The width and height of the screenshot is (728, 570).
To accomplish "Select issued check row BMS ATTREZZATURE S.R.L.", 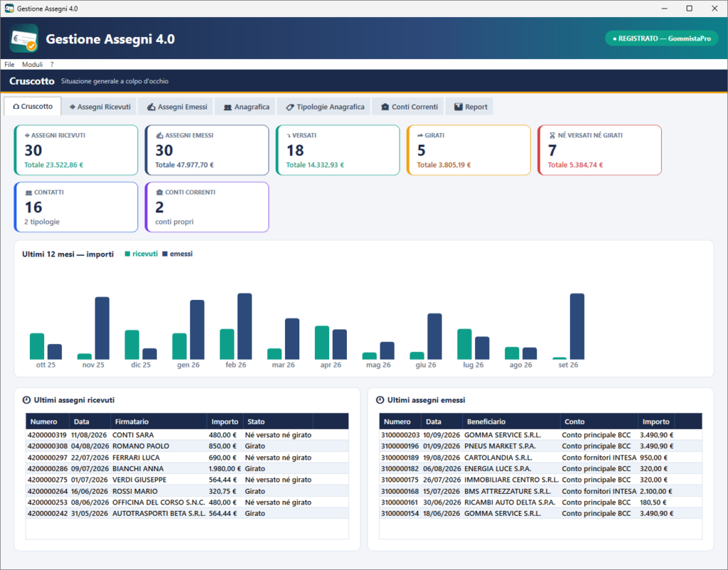I will 540,491.
